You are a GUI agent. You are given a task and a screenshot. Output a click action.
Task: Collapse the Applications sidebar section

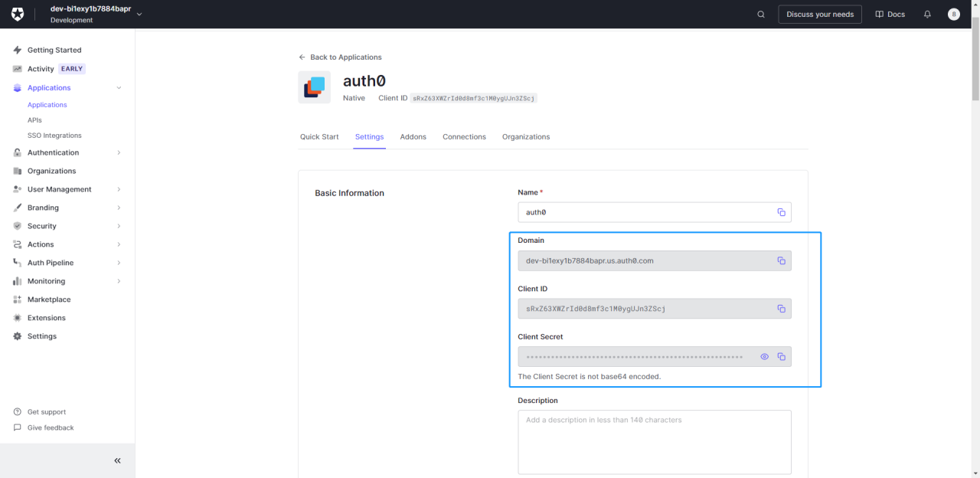pyautogui.click(x=119, y=88)
